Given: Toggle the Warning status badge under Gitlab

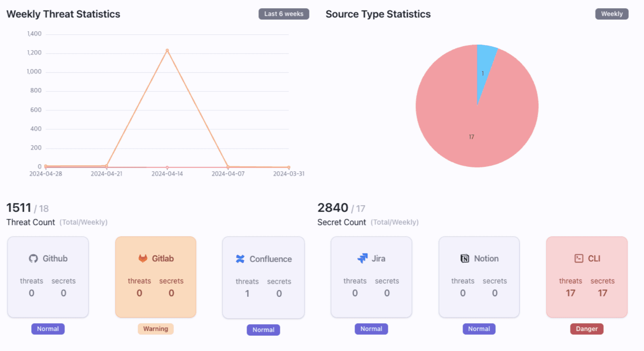Looking at the screenshot, I should point(155,329).
